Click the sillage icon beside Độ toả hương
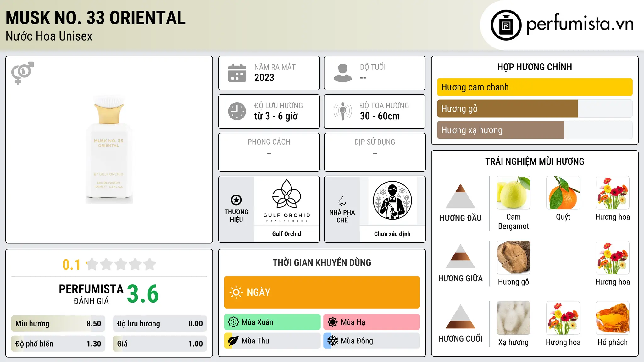 click(x=342, y=111)
